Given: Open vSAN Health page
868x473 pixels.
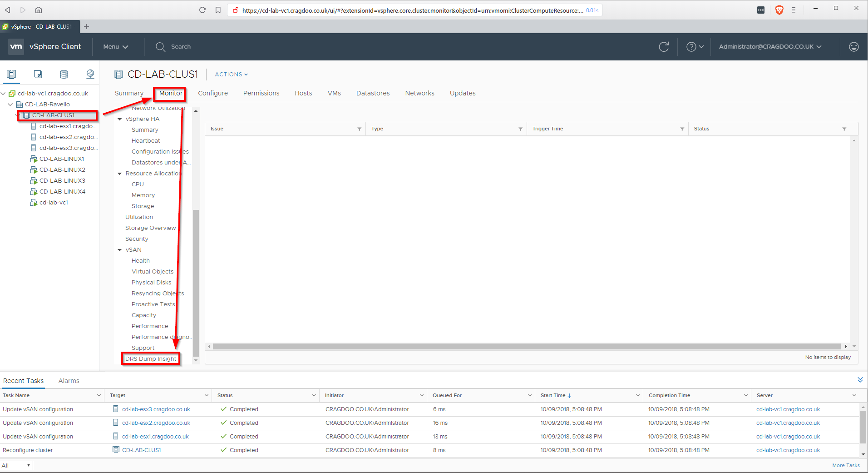Looking at the screenshot, I should coord(141,261).
